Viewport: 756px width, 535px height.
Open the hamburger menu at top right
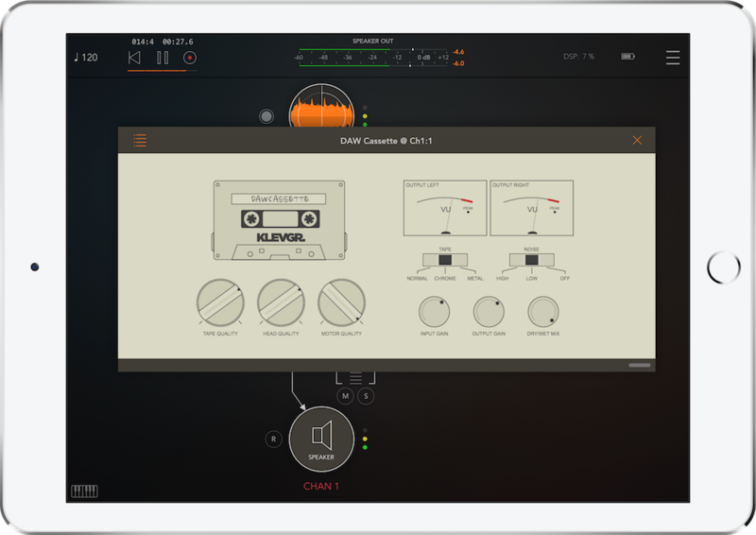(x=673, y=58)
